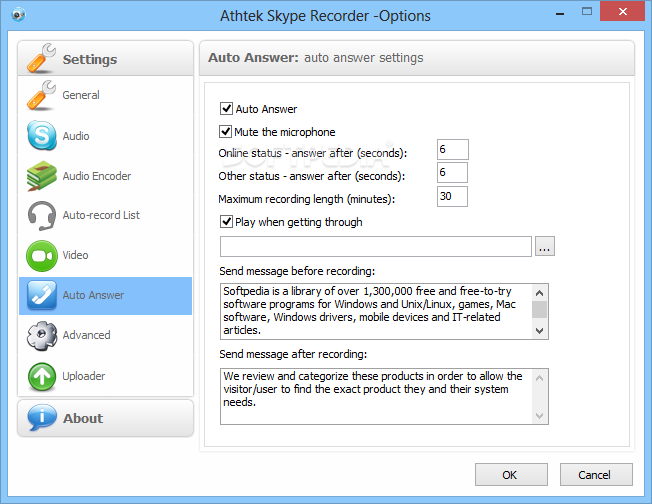Click the Maximum recording length field
Viewport: 652px width, 504px height.
point(452,196)
